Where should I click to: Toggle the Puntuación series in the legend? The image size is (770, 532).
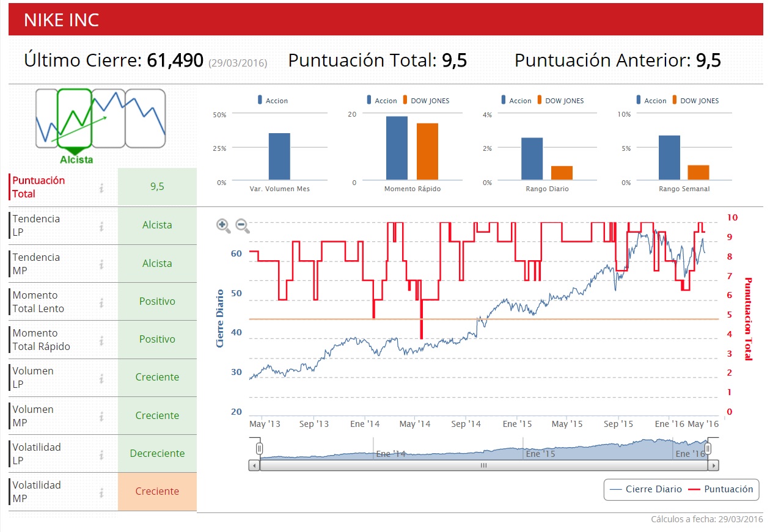click(721, 489)
